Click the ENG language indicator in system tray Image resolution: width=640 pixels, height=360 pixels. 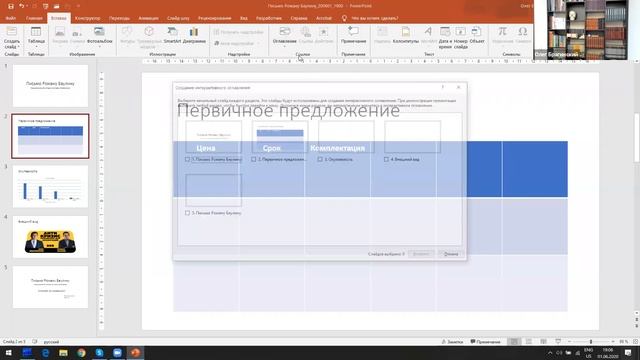point(588,353)
